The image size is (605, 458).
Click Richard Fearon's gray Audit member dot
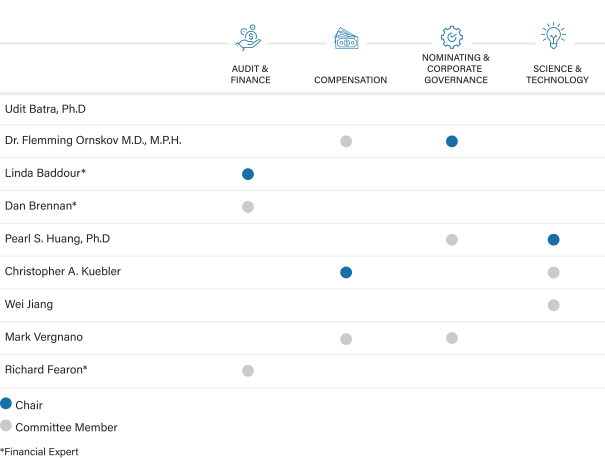(x=248, y=371)
